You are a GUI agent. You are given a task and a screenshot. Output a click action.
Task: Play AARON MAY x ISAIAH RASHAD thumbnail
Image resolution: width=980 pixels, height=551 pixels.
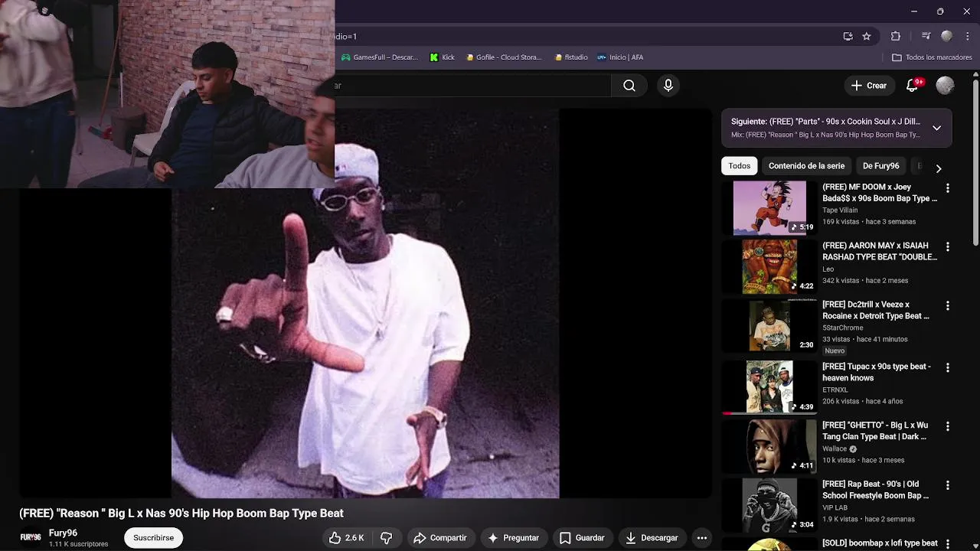[x=769, y=266]
